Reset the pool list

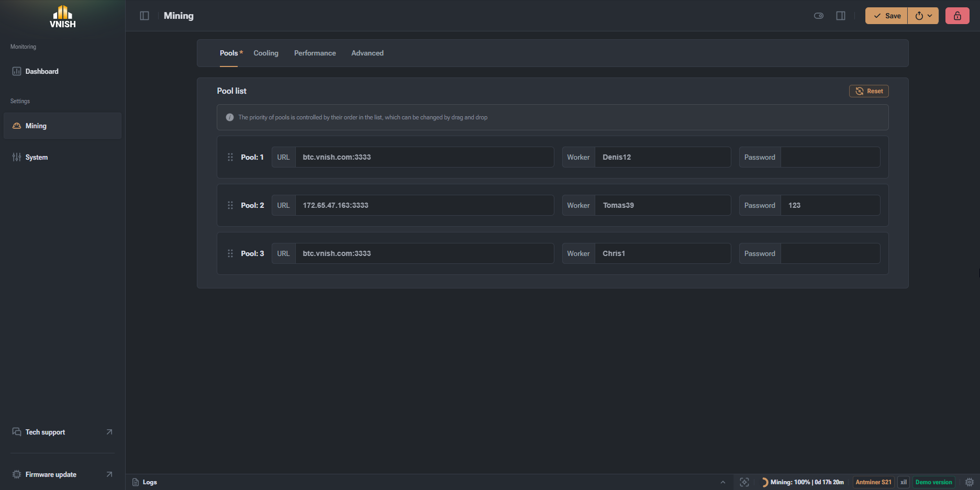869,91
